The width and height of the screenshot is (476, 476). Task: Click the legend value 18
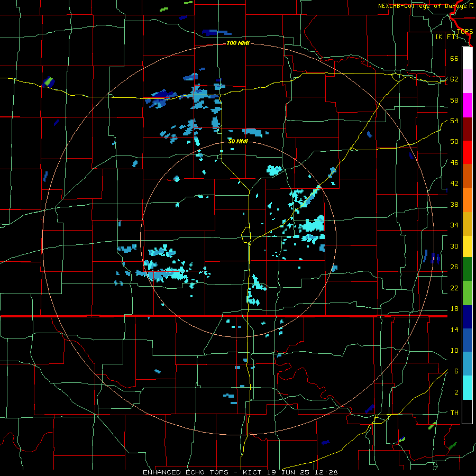tap(454, 309)
